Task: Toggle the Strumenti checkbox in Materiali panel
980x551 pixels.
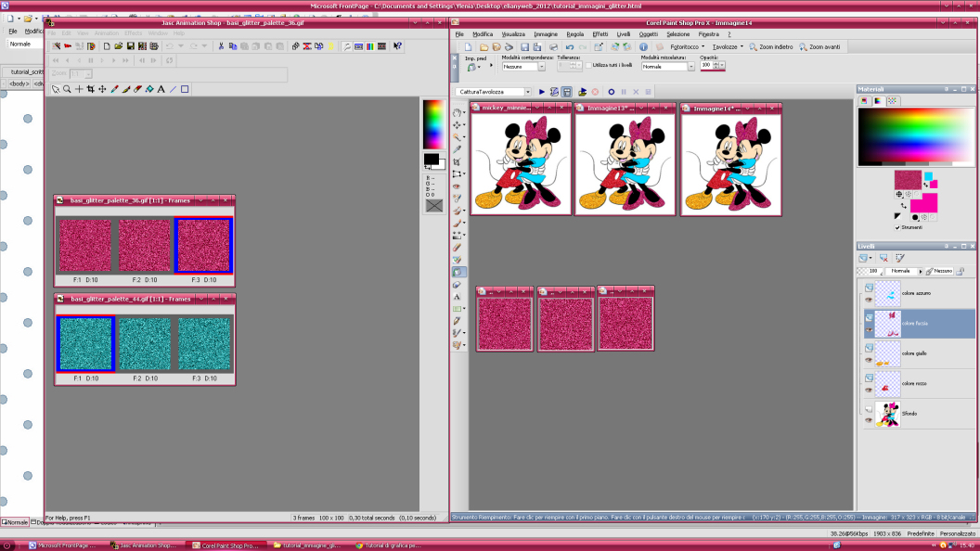Action: pos(897,227)
